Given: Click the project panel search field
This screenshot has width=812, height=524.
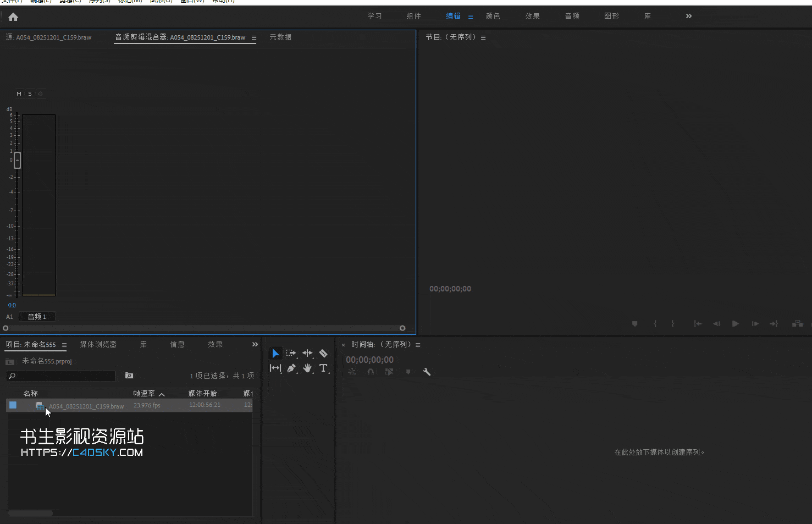Looking at the screenshot, I should (x=60, y=376).
